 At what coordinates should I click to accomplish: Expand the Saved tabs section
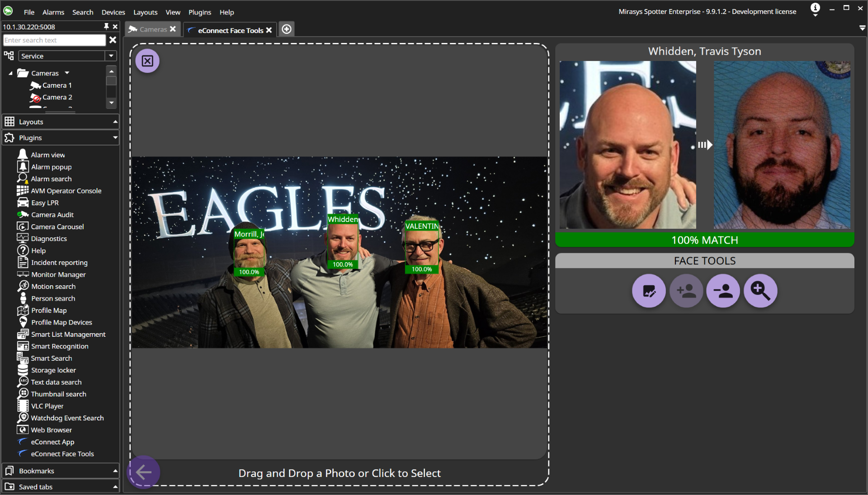[x=60, y=487]
